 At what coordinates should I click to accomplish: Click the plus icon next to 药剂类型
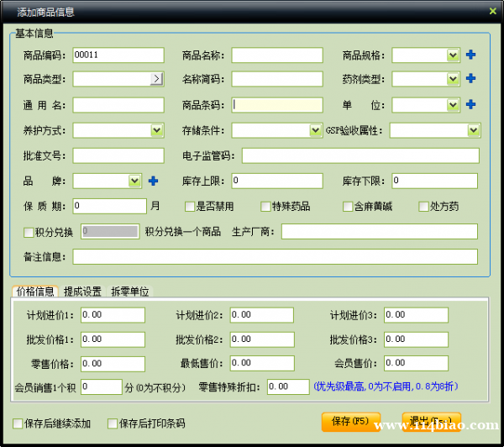coord(471,78)
